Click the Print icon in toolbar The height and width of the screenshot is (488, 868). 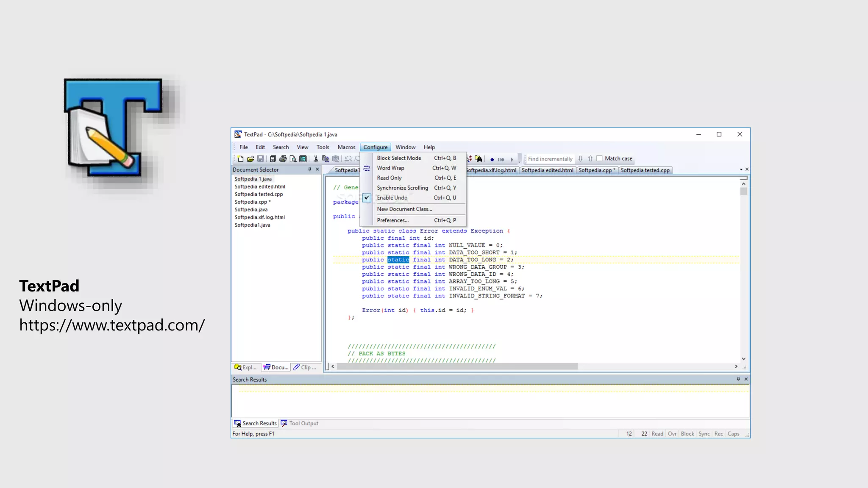point(283,159)
